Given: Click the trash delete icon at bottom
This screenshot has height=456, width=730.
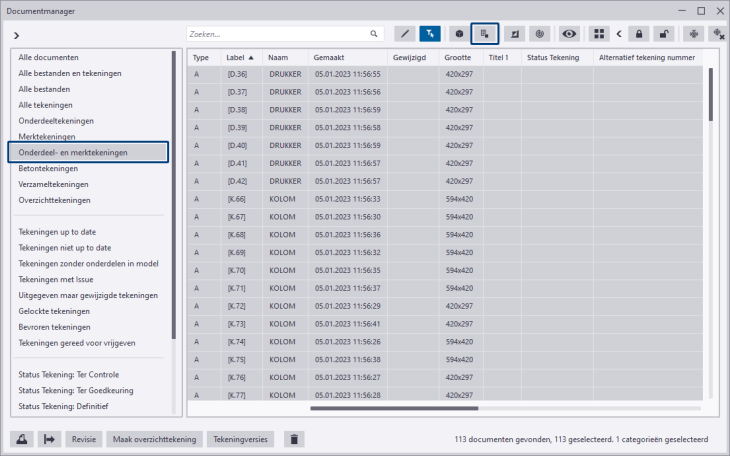Looking at the screenshot, I should (293, 439).
